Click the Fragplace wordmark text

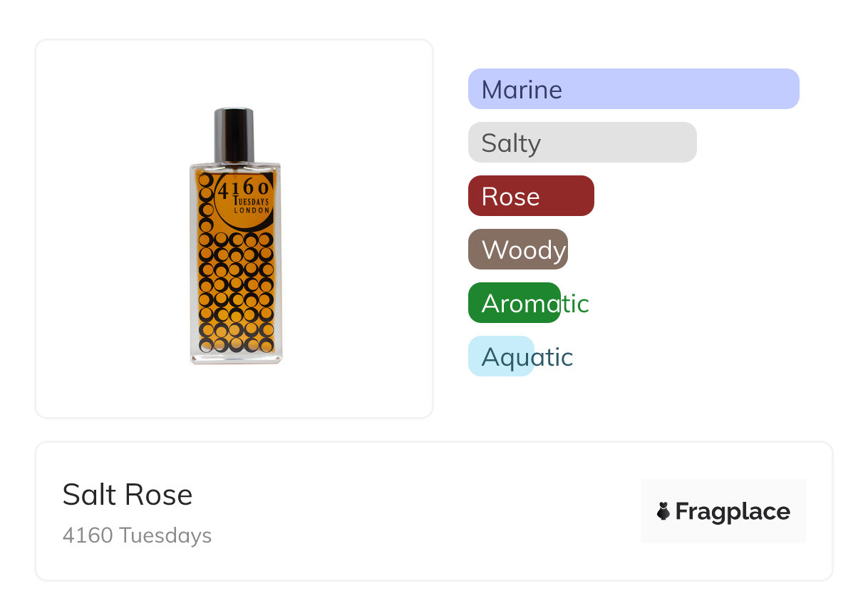(x=733, y=512)
